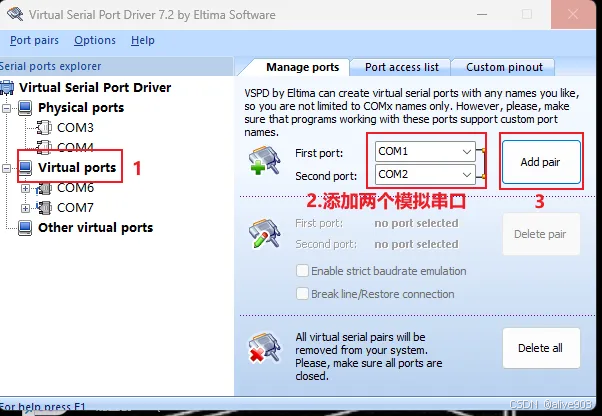Screen dimensions: 602x416
Task: Close the Virtual Serial Port Driver window
Action: coord(573,15)
